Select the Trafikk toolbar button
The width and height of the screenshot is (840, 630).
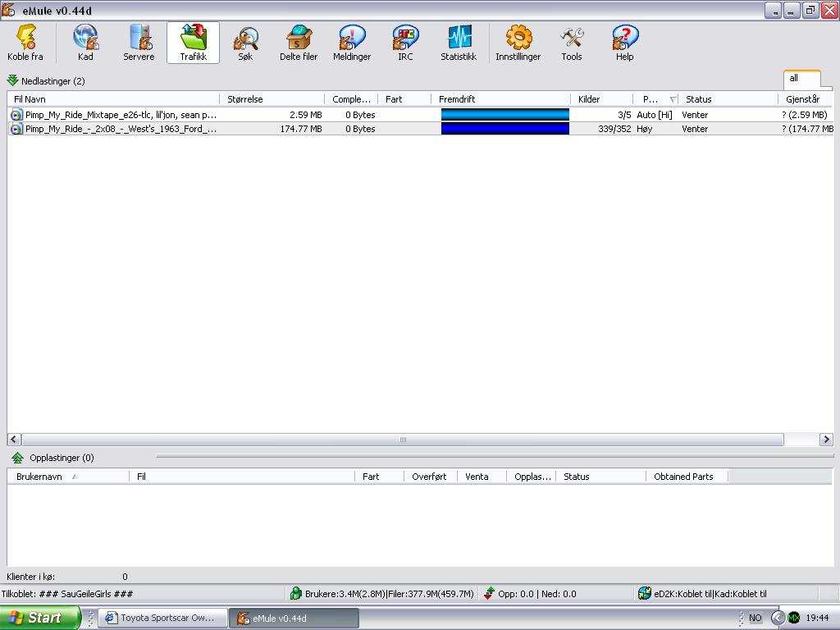pos(193,43)
